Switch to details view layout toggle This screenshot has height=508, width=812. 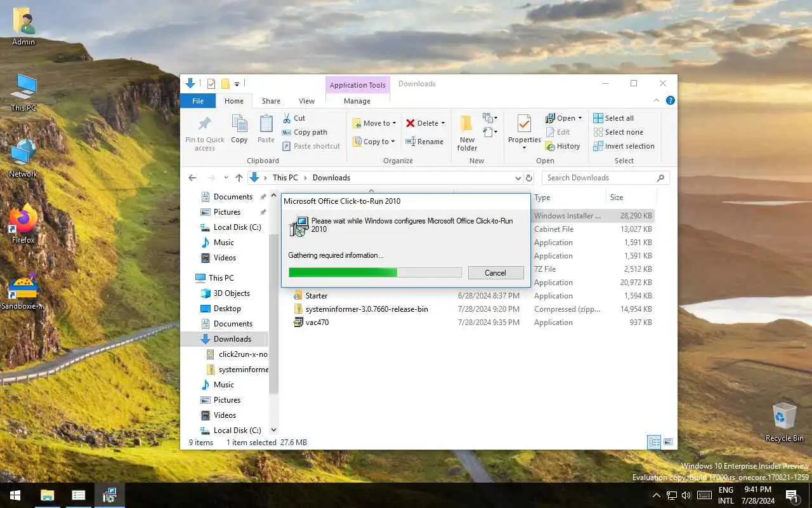(x=654, y=443)
